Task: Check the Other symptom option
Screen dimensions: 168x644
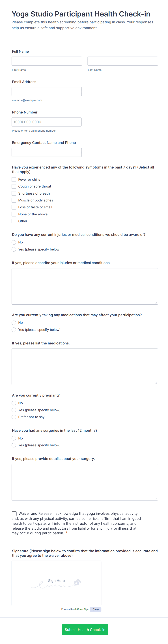Action: [14, 221]
